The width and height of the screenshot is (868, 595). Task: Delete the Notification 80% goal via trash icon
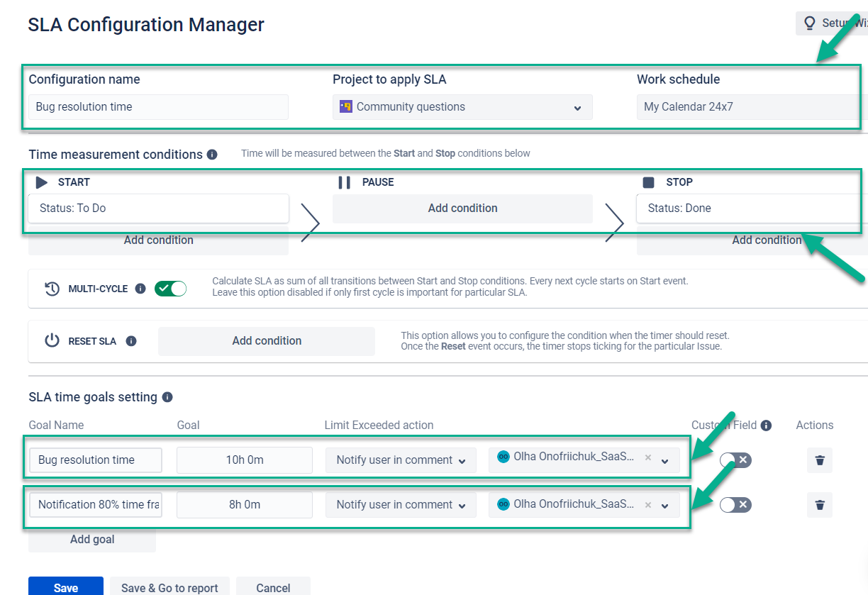pyautogui.click(x=819, y=504)
